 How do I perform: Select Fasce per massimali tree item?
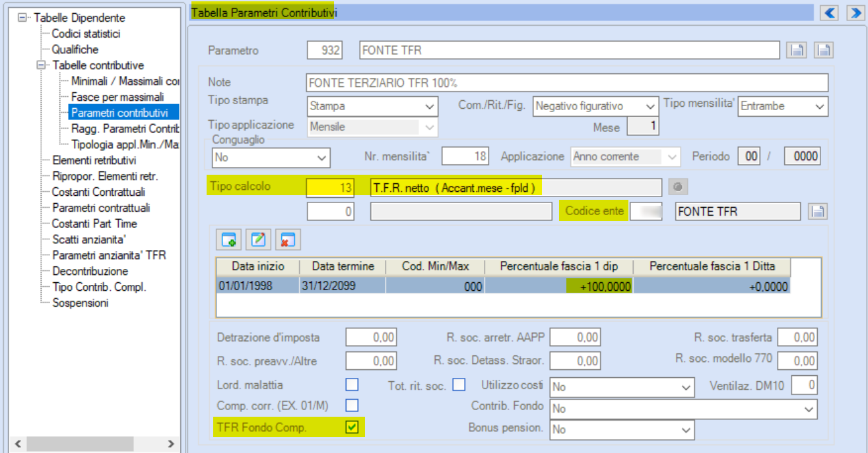(117, 97)
